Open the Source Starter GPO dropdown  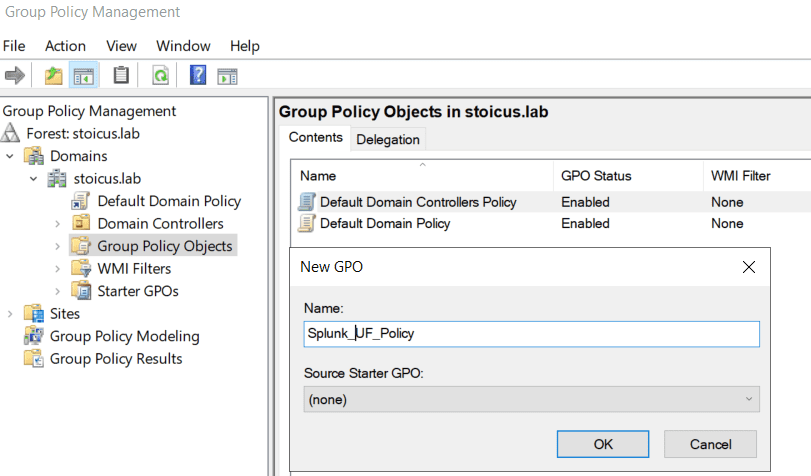(531, 399)
